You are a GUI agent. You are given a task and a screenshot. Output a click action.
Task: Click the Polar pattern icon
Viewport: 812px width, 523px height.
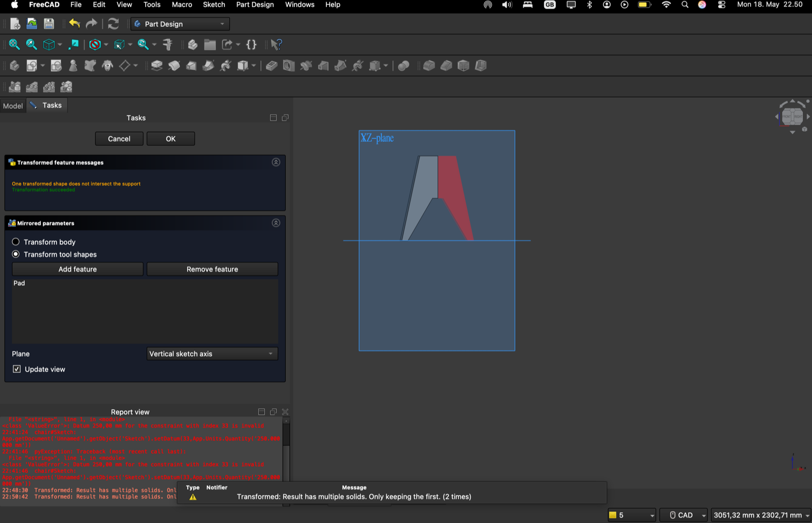tap(49, 87)
